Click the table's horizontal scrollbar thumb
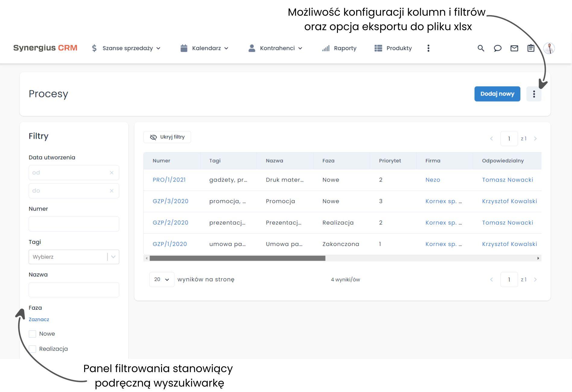 pos(237,258)
